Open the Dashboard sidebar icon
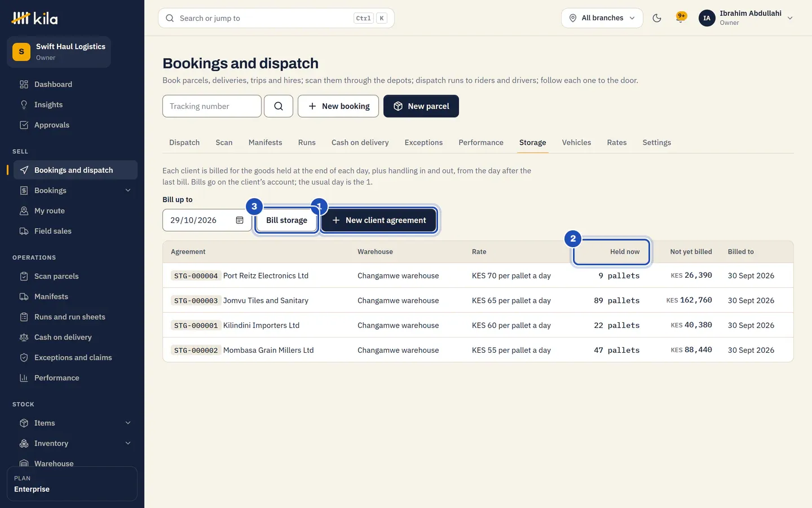 coord(24,84)
